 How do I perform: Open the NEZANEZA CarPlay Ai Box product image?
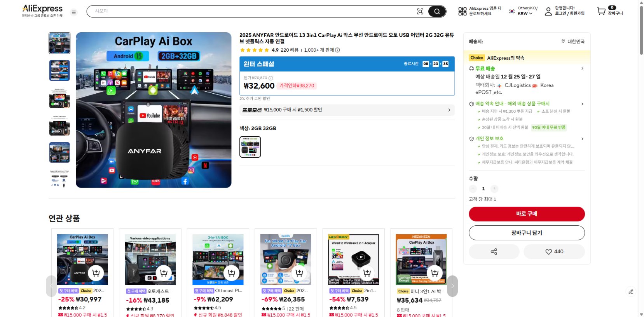point(421,260)
